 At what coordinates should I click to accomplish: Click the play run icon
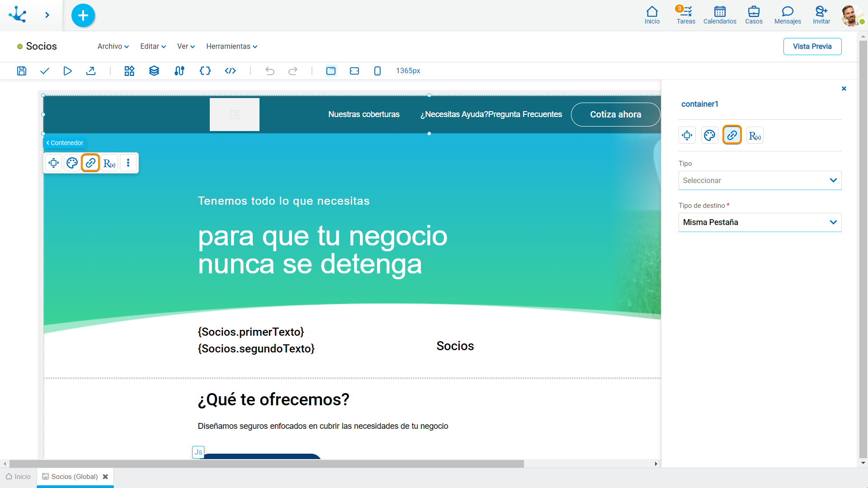tap(68, 71)
